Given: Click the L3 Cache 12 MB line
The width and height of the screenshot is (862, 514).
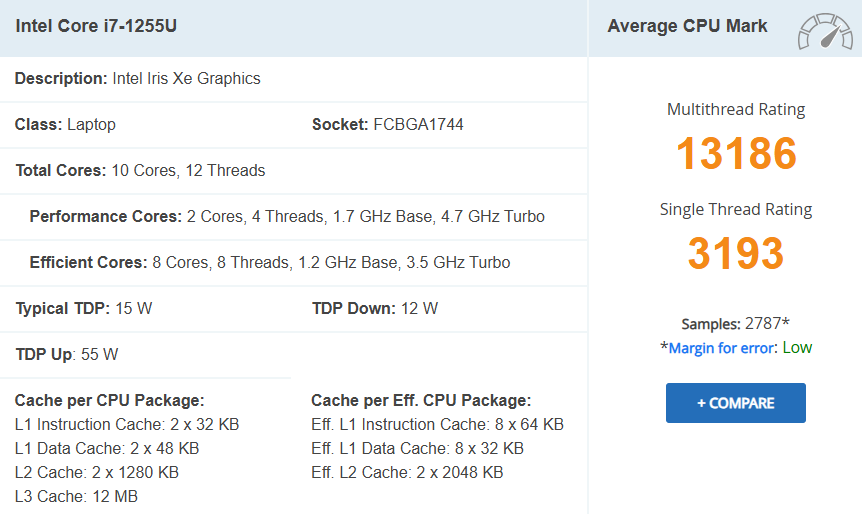Looking at the screenshot, I should click(x=76, y=496).
